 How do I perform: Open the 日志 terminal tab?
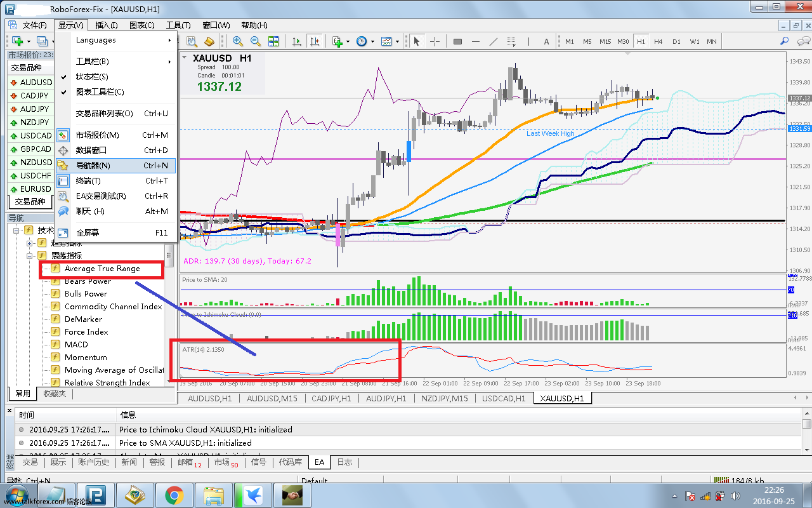pyautogui.click(x=344, y=462)
